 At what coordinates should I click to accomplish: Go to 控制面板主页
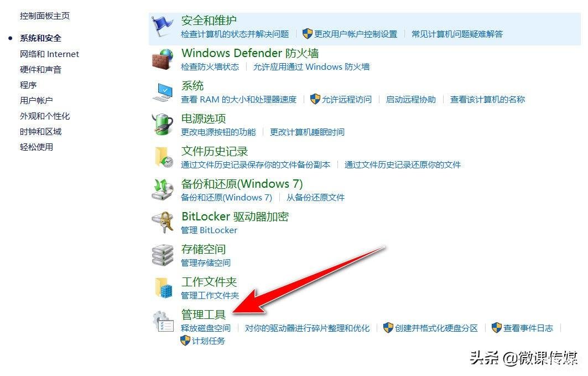coord(45,16)
